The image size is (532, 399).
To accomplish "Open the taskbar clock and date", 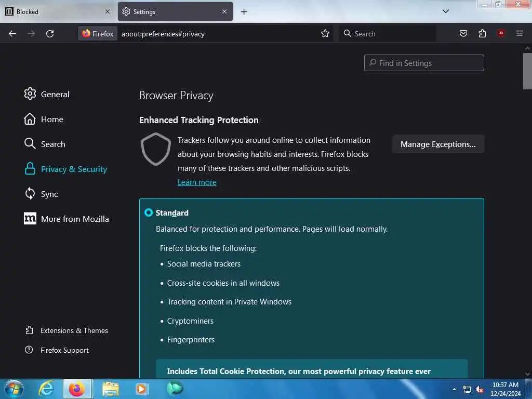I will (x=506, y=389).
